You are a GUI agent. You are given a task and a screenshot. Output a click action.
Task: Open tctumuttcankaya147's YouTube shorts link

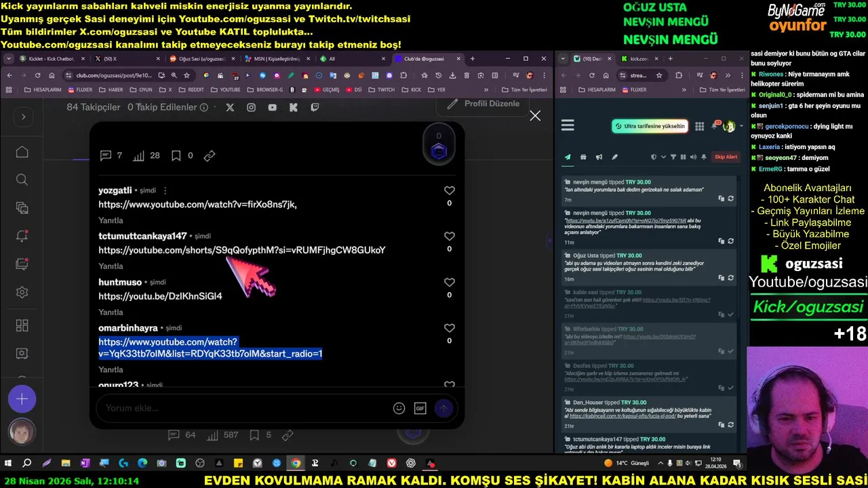pyautogui.click(x=241, y=250)
